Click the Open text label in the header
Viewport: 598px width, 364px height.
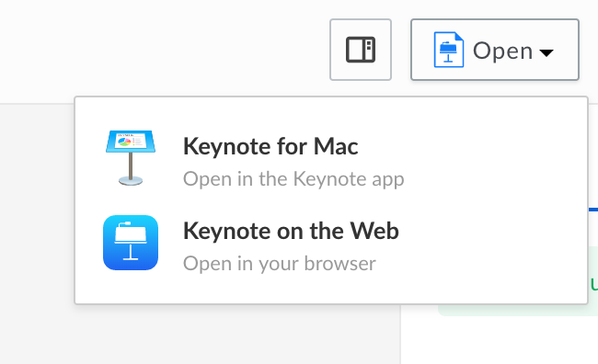[502, 51]
